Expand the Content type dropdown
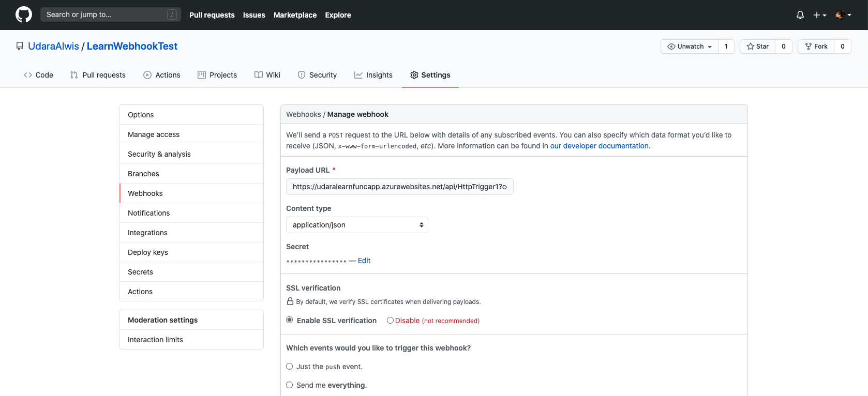868x396 pixels. coord(357,225)
